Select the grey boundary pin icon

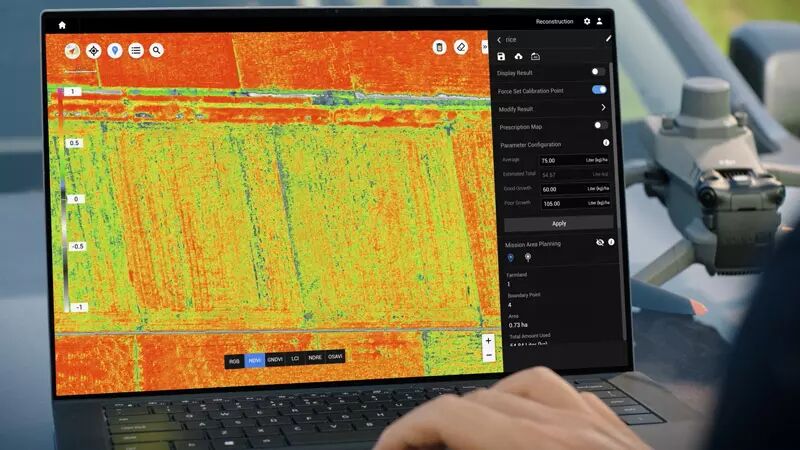(x=528, y=257)
